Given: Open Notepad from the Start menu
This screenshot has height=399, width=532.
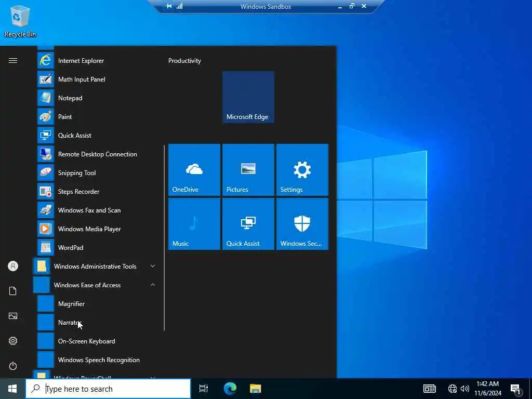Looking at the screenshot, I should (x=97, y=98).
